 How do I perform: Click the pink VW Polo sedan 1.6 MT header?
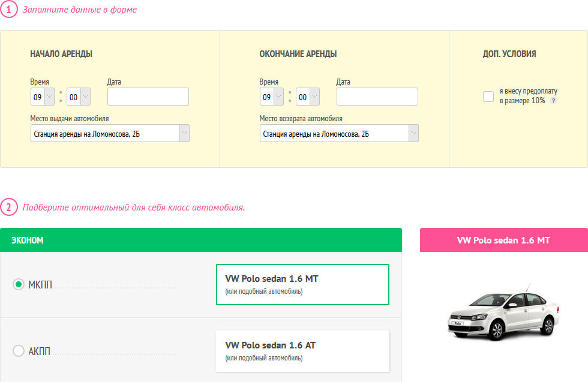point(503,240)
